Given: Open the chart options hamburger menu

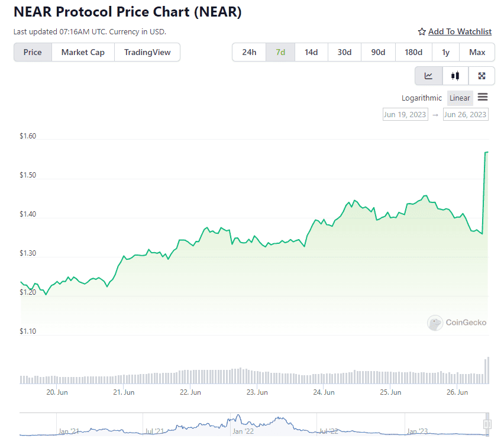Looking at the screenshot, I should tap(483, 98).
